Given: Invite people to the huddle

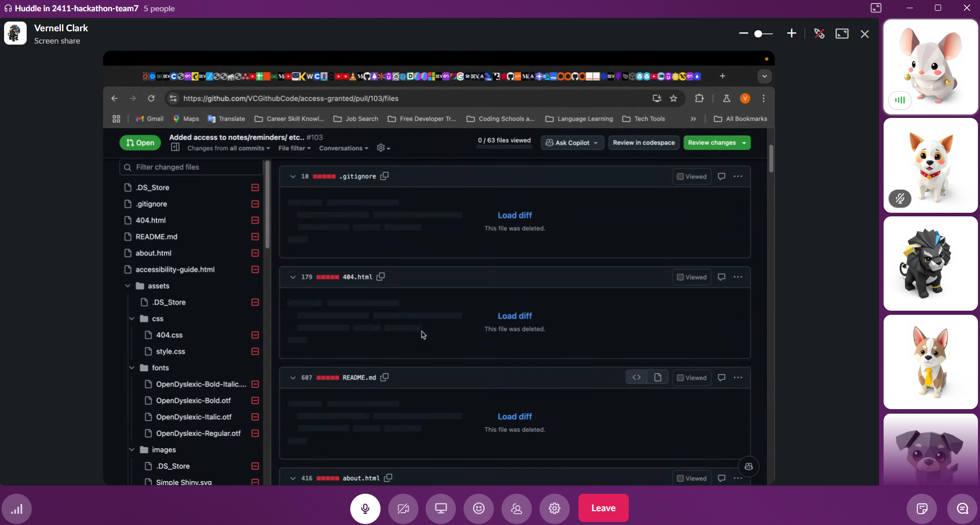Looking at the screenshot, I should pos(516,508).
